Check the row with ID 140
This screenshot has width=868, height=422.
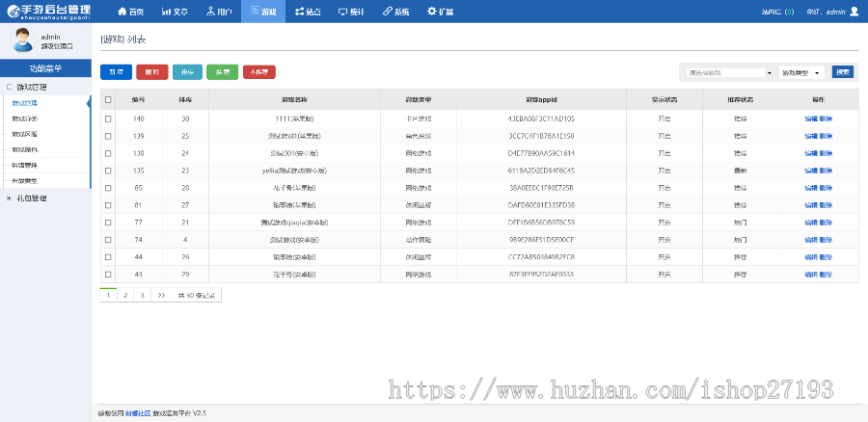tap(108, 119)
